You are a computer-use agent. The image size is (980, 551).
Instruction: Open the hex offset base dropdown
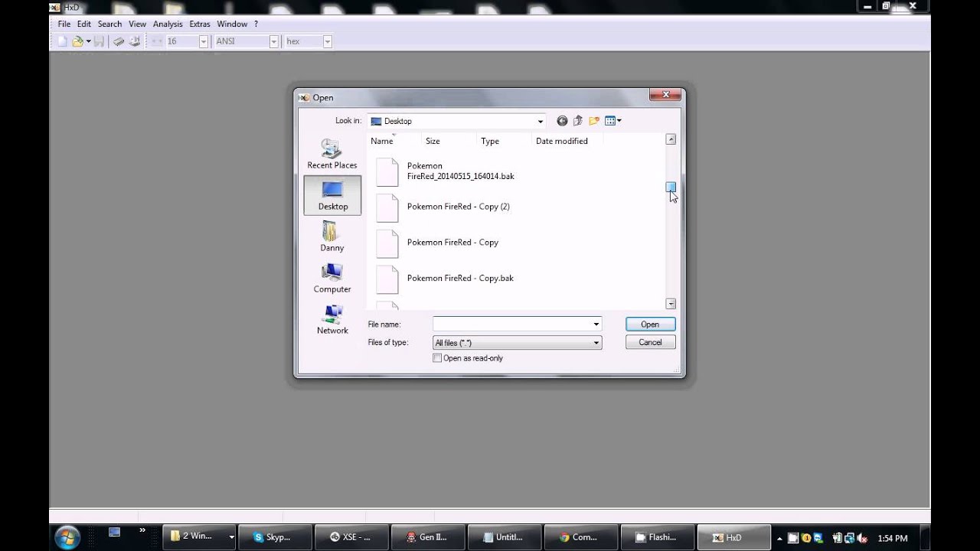[x=327, y=41]
